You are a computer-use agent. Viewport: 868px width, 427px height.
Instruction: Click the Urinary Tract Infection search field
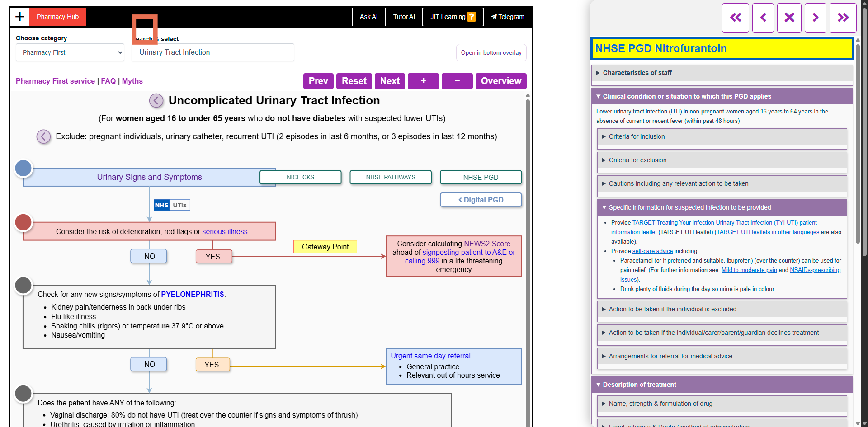(212, 52)
